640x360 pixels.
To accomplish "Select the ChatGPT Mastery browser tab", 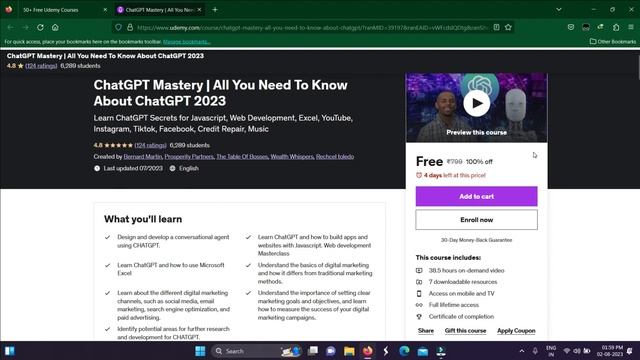I will pyautogui.click(x=160, y=9).
